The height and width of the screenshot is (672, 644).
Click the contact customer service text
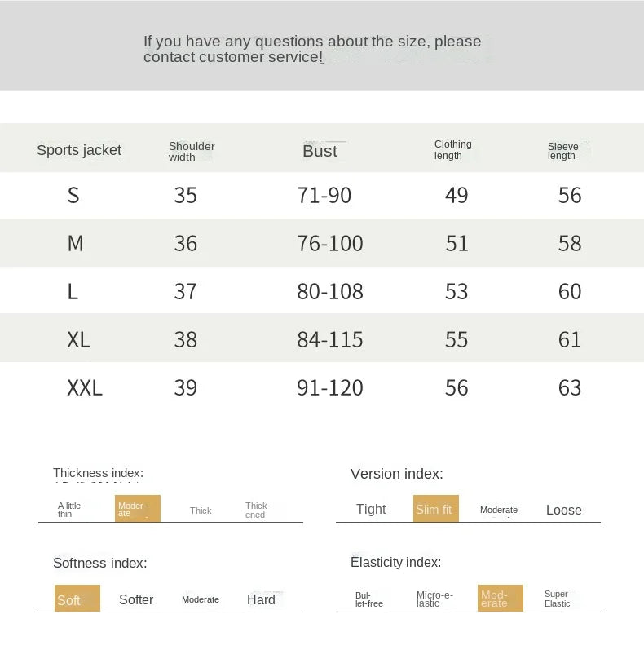point(232,57)
